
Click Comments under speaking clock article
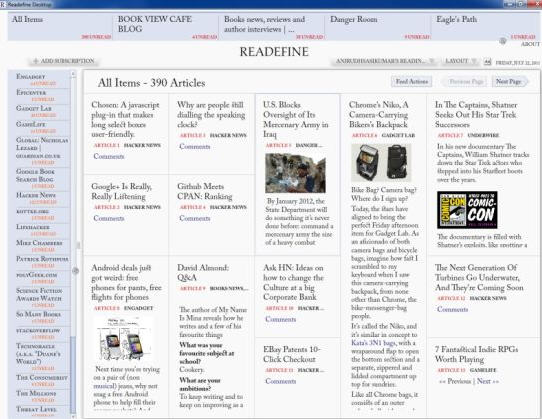click(195, 147)
